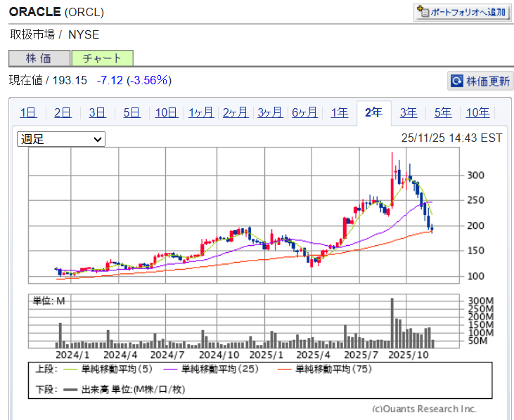The height and width of the screenshot is (420, 514).
Task: Change range to 2ヶ月
Action: (236, 112)
